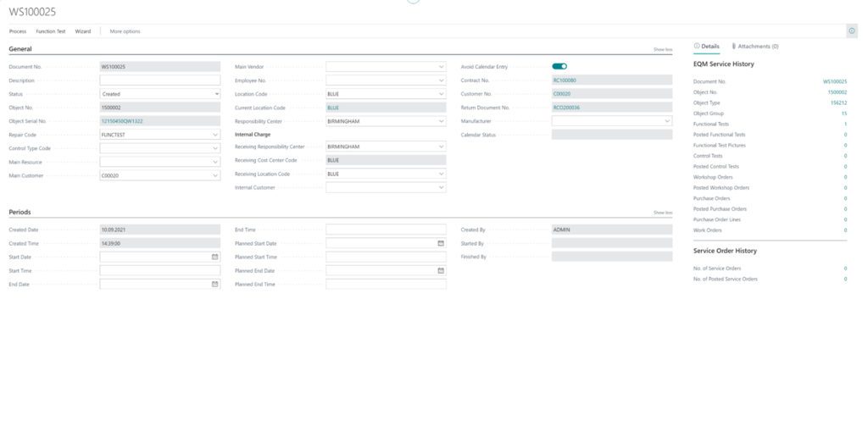Expand the Responsibility Center dropdown
Viewport: 868px width, 432px height.
click(x=441, y=121)
